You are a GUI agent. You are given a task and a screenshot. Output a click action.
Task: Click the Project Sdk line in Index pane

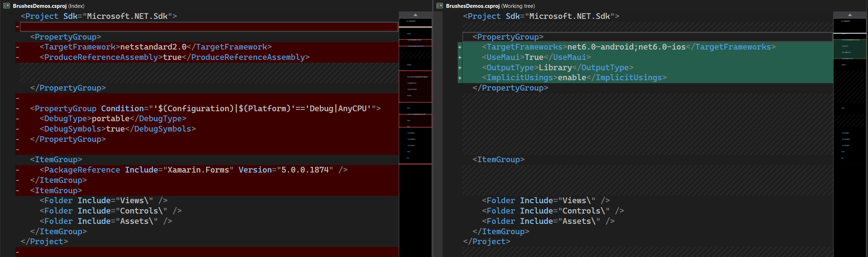pyautogui.click(x=99, y=16)
